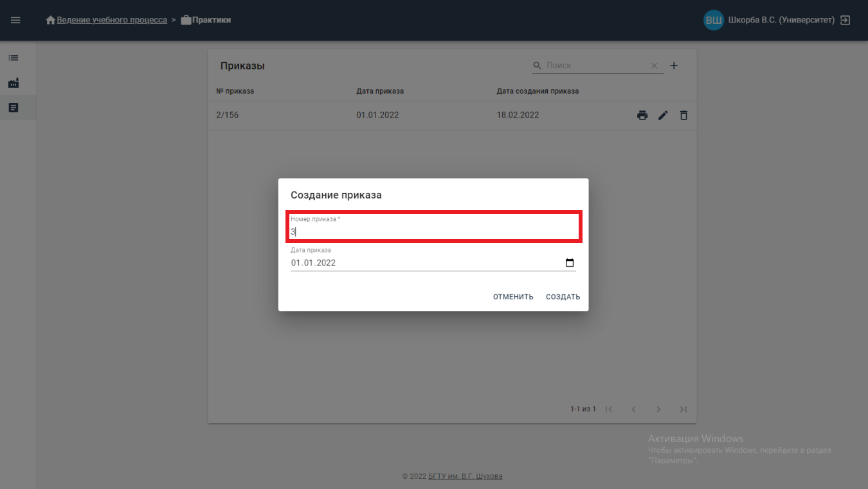The height and width of the screenshot is (489, 868).
Task: Click the magnifier search icon
Action: (x=538, y=66)
